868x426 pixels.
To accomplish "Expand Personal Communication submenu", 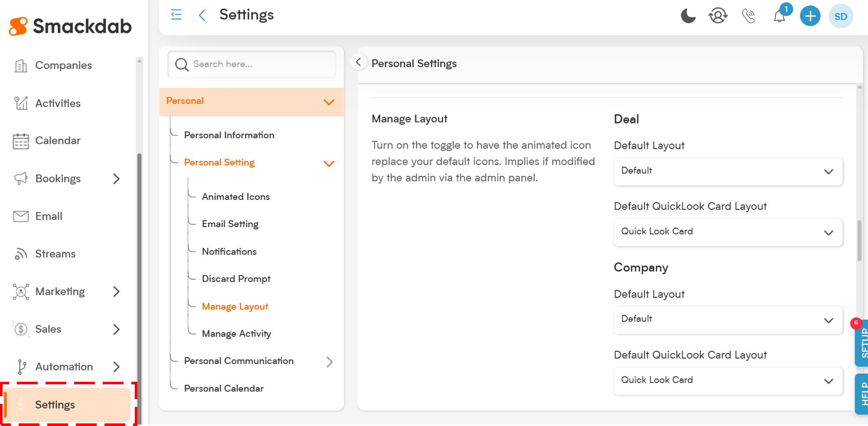I will pos(329,362).
